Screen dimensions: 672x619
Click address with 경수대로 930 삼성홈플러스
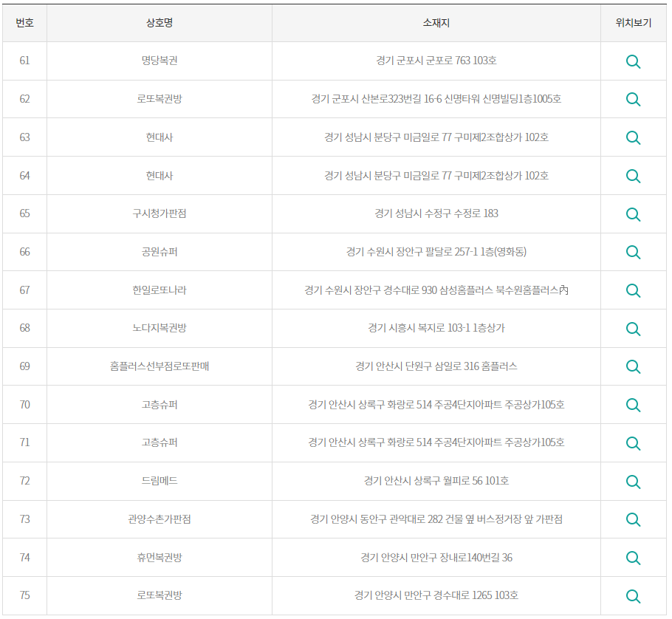(x=436, y=290)
